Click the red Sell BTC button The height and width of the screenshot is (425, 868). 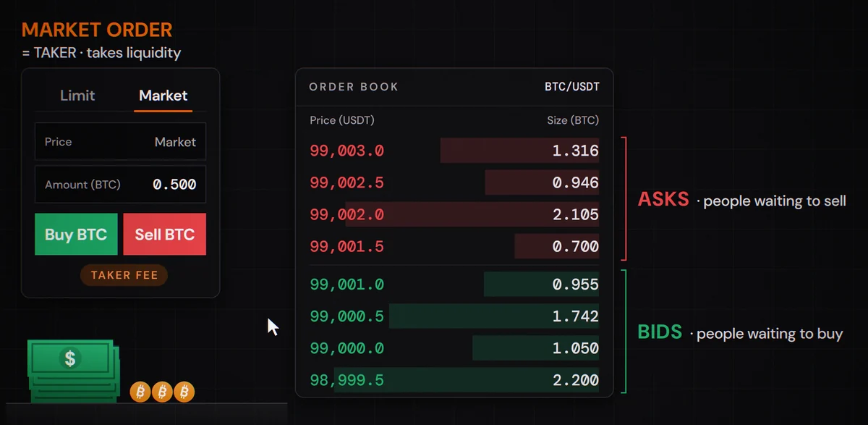click(x=165, y=235)
